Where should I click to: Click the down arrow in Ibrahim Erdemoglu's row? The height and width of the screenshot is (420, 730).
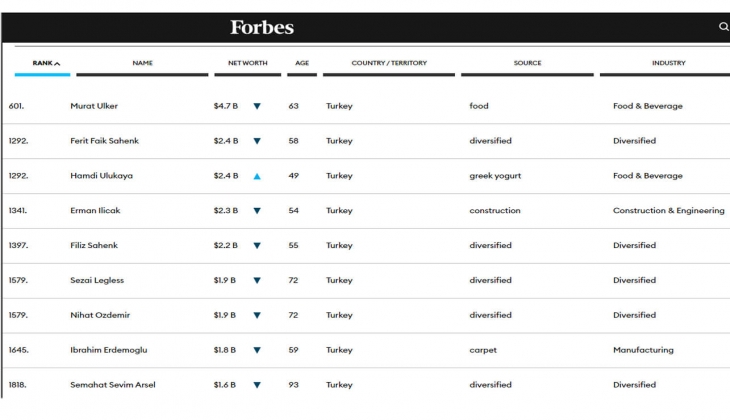pyautogui.click(x=257, y=350)
